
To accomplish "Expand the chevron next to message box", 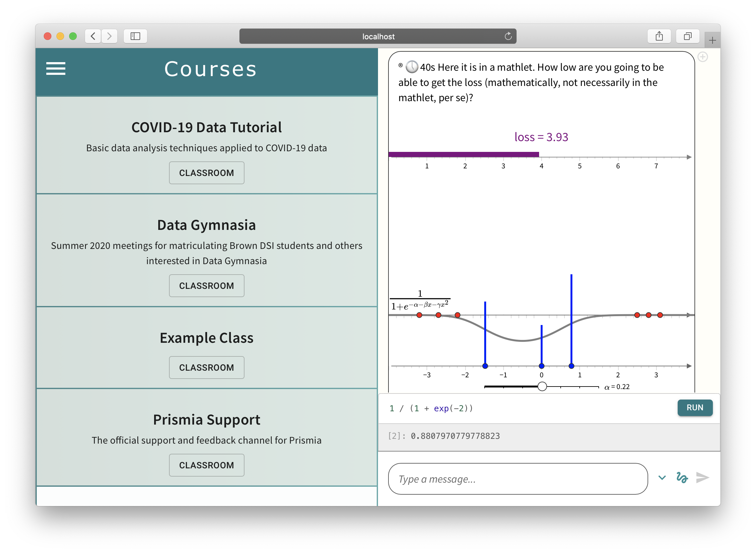I will pos(662,477).
